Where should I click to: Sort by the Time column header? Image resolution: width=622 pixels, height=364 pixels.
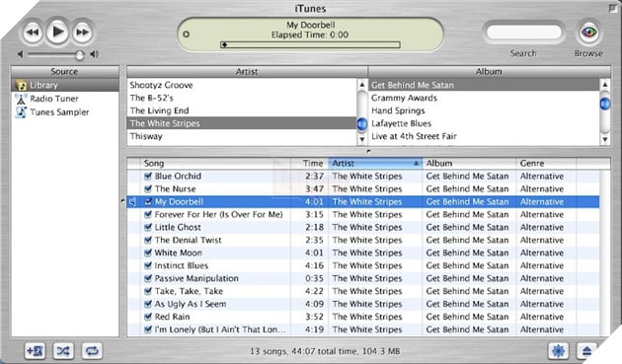309,164
